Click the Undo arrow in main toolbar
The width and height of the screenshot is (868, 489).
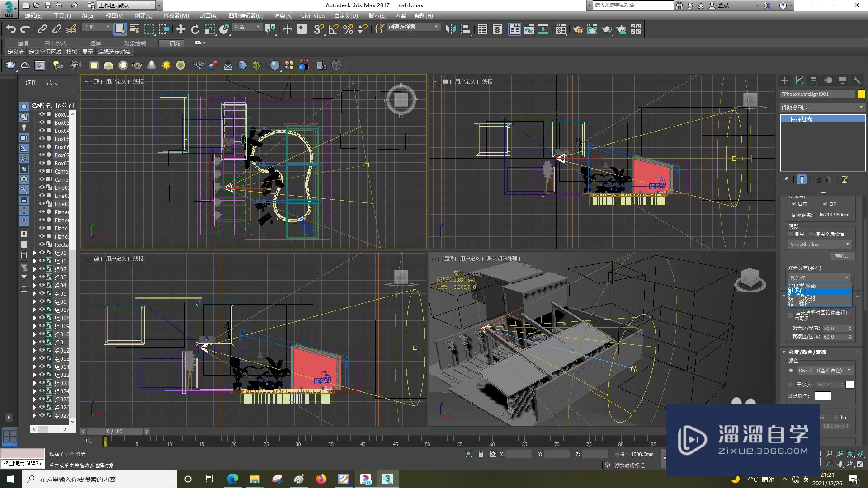[10, 29]
